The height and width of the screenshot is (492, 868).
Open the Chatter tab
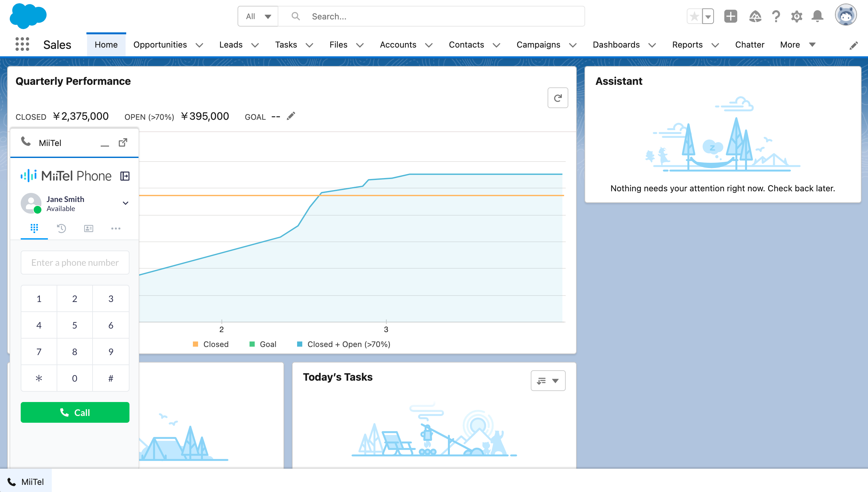[x=750, y=45]
